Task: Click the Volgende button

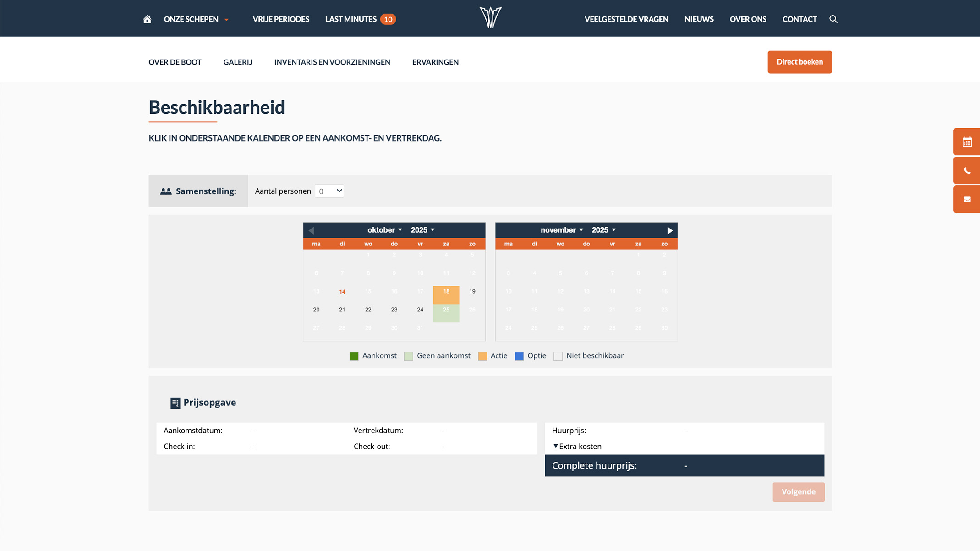Action: pyautogui.click(x=798, y=491)
